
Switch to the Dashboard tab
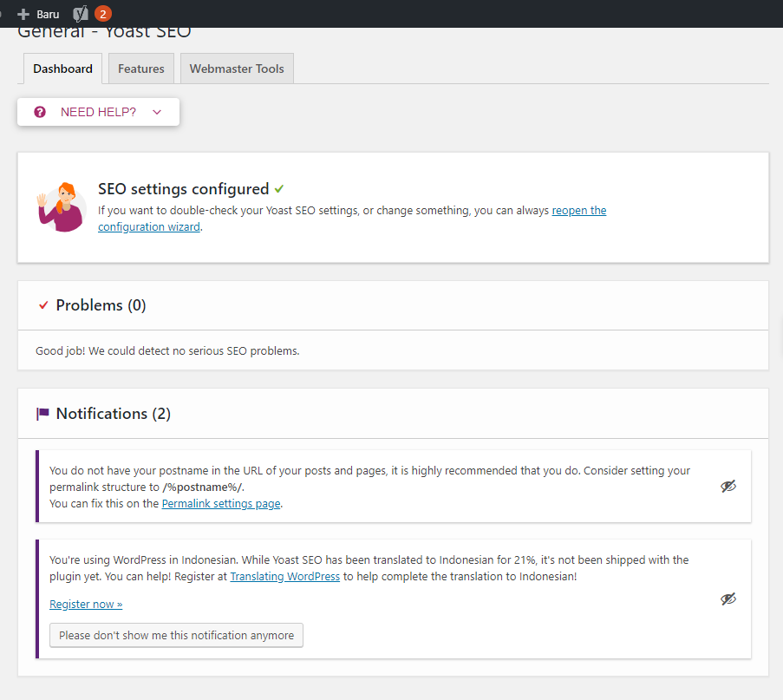click(x=63, y=69)
